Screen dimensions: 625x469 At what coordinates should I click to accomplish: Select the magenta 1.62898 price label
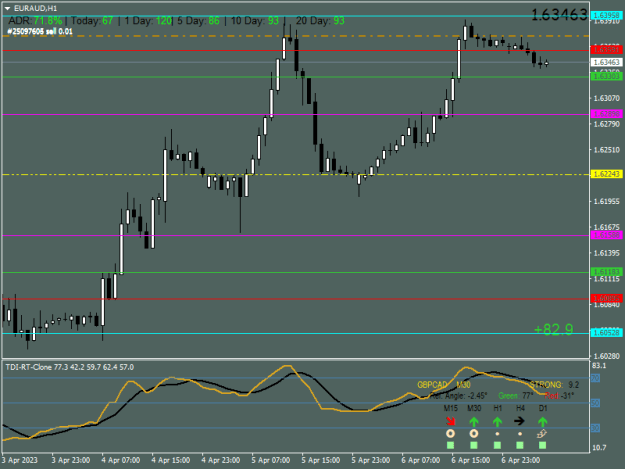(606, 114)
